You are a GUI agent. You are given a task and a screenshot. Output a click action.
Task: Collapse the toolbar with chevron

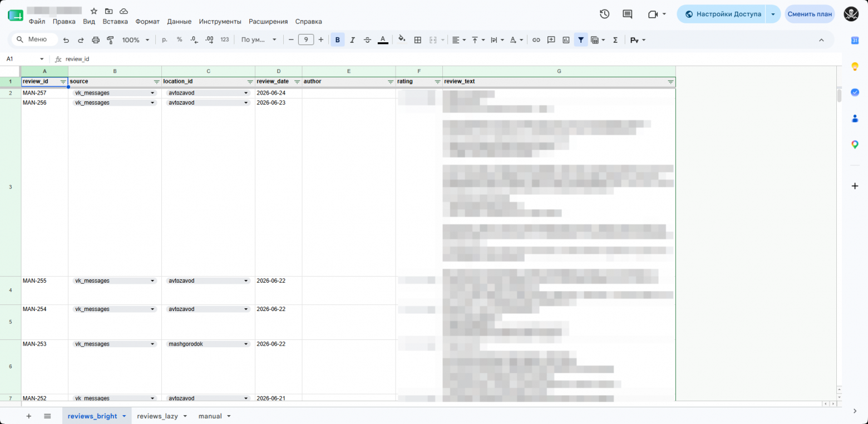821,40
